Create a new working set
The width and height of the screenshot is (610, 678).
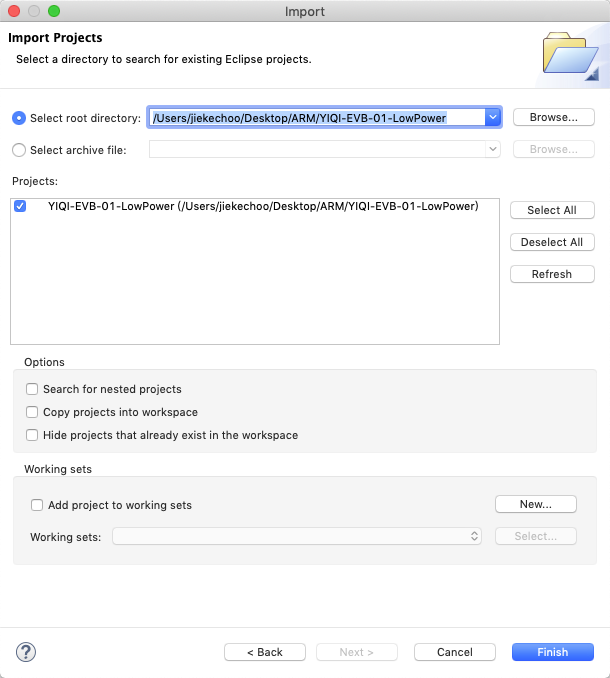click(536, 504)
